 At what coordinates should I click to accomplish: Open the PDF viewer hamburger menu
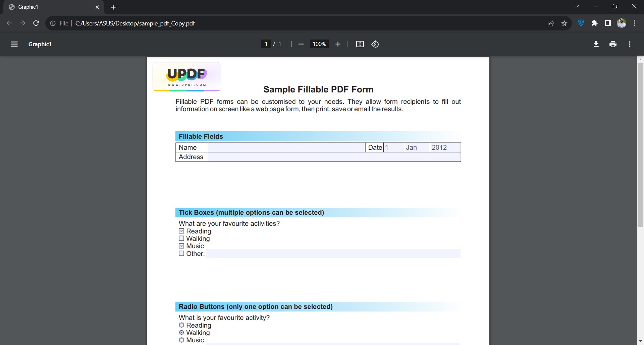click(x=14, y=44)
